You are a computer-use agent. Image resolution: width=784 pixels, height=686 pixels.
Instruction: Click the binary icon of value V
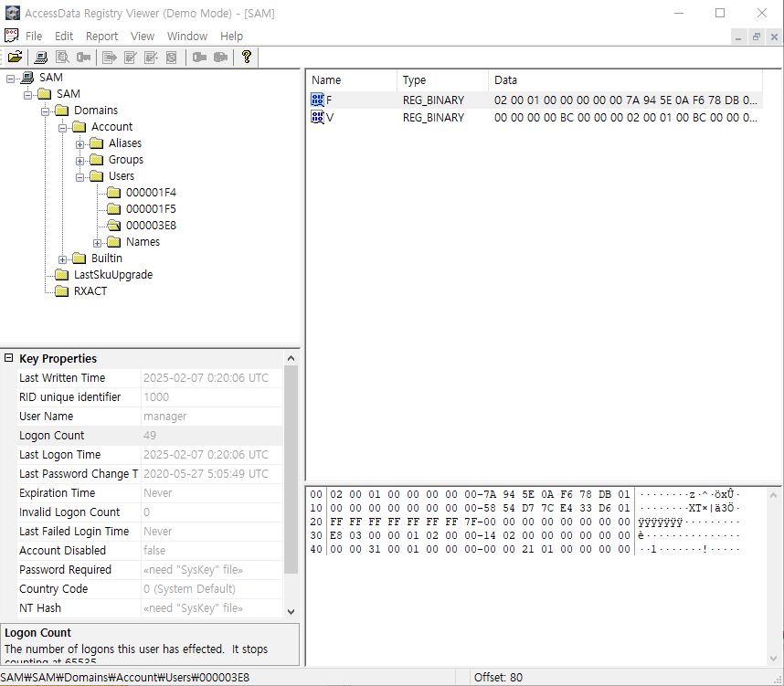tap(317, 118)
